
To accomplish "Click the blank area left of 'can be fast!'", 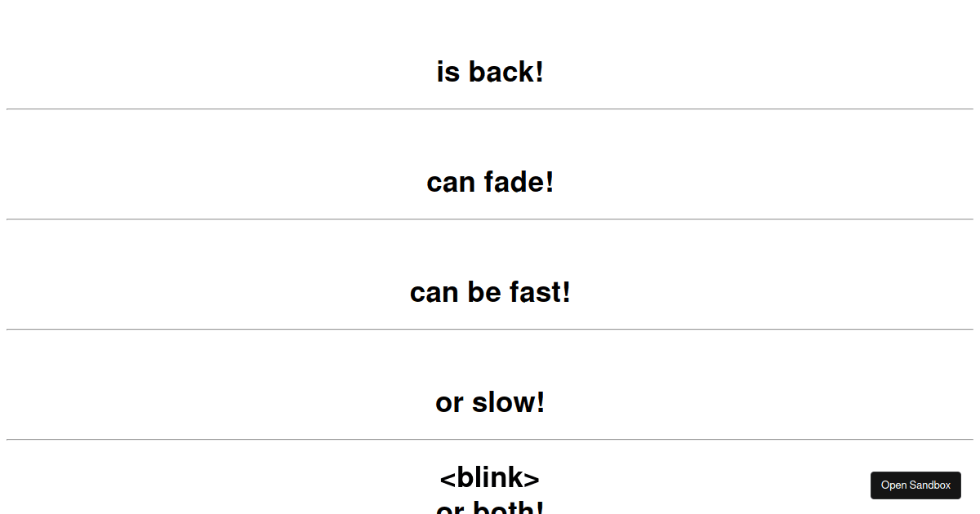I will [x=204, y=292].
